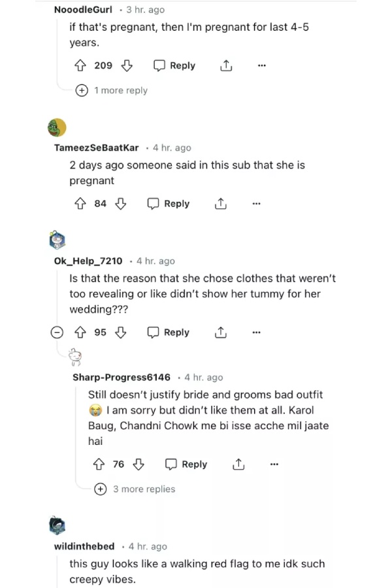The width and height of the screenshot is (392, 588).
Task: Downvote TameezSeBaatKar's comment with 84 votes
Action: pyautogui.click(x=121, y=204)
